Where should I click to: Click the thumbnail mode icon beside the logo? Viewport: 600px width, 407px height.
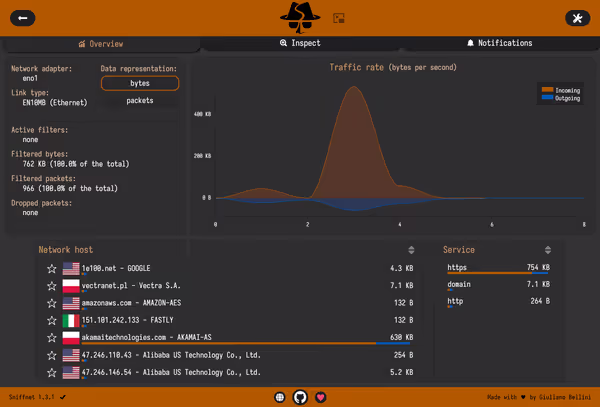[338, 18]
